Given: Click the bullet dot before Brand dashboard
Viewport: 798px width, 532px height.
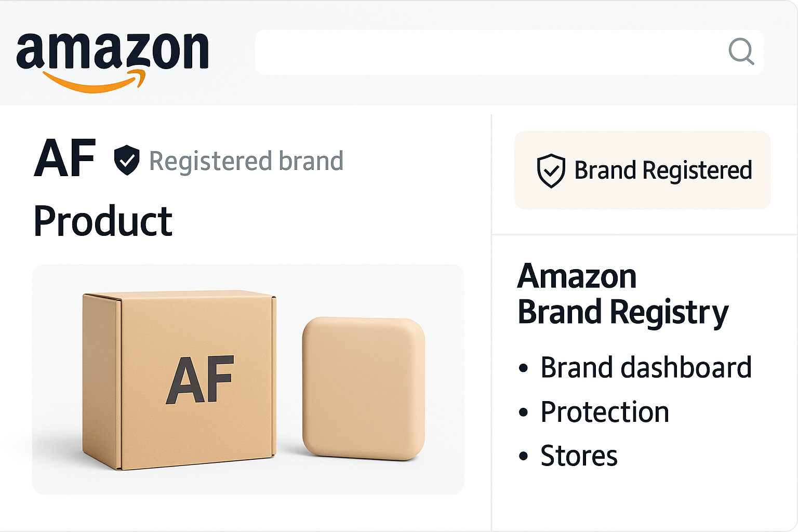Looking at the screenshot, I should 523,368.
